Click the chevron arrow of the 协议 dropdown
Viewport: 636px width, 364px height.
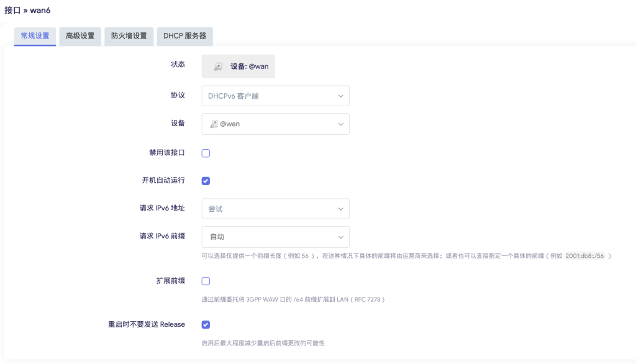click(340, 96)
